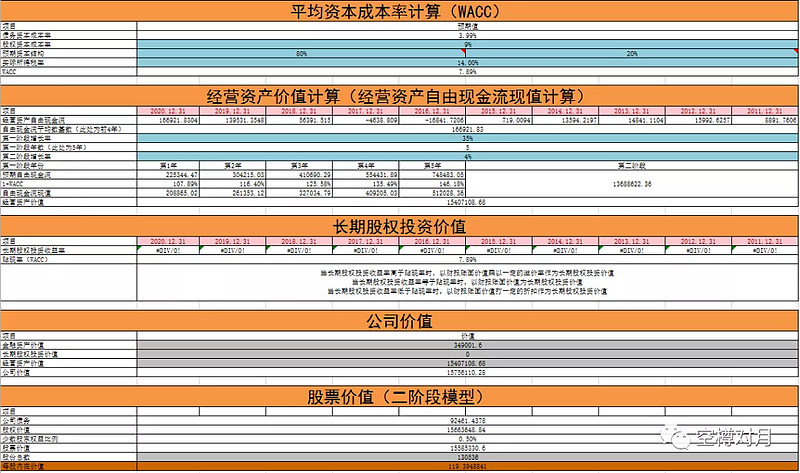
Task: Click 2016.12.31 header in long-term equity table
Action: [x=432, y=241]
